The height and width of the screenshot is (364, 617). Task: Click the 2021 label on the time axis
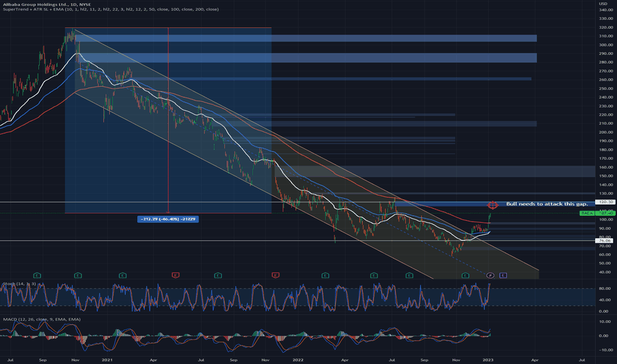pyautogui.click(x=107, y=359)
